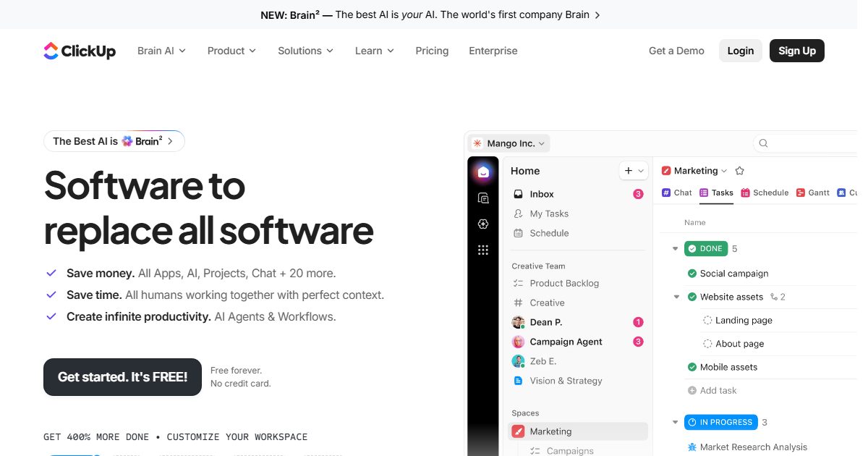Click the Campaign Agent unread badge
Screen dimensions: 868x456
(638, 342)
